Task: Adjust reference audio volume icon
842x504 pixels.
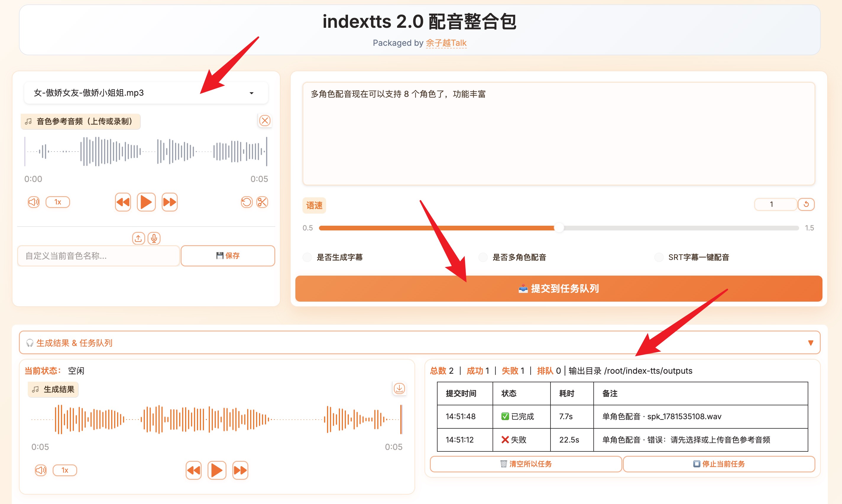Action: [x=33, y=202]
